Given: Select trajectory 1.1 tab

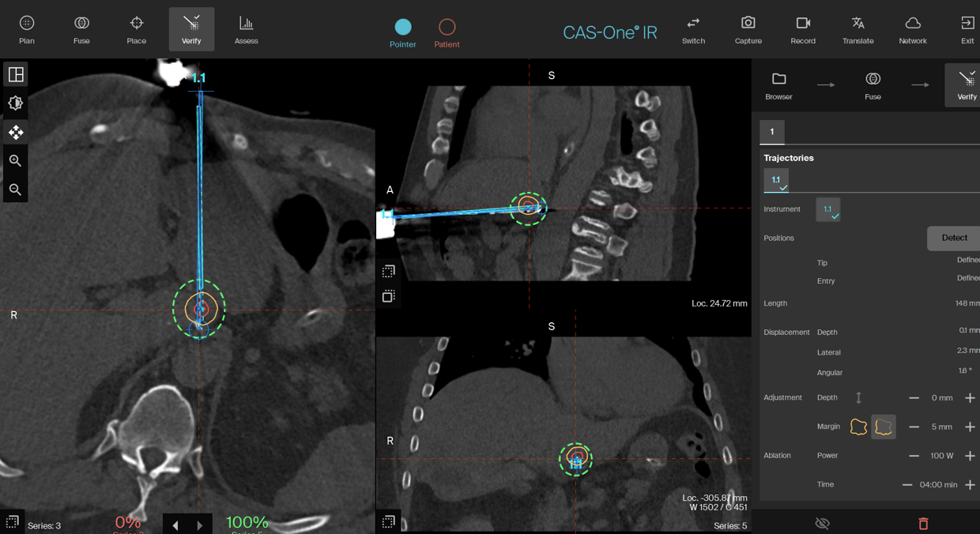Looking at the screenshot, I should click(x=776, y=181).
